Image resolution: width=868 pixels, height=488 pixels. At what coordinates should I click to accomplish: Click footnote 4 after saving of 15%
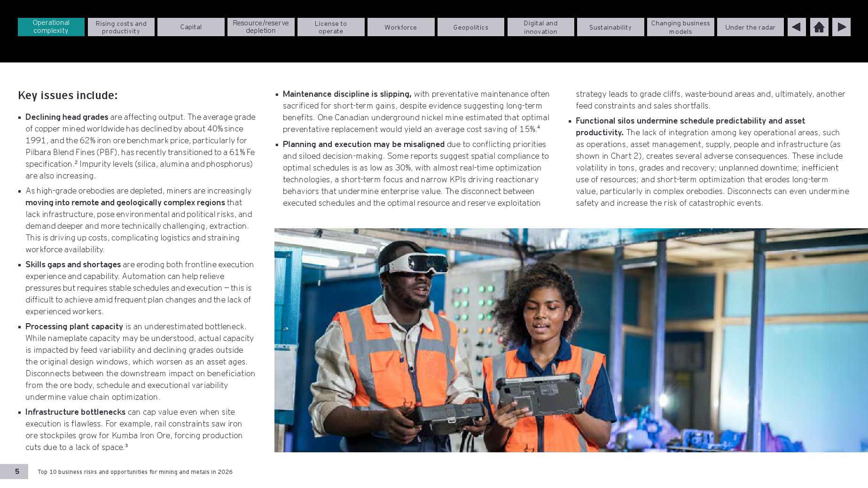pos(539,127)
